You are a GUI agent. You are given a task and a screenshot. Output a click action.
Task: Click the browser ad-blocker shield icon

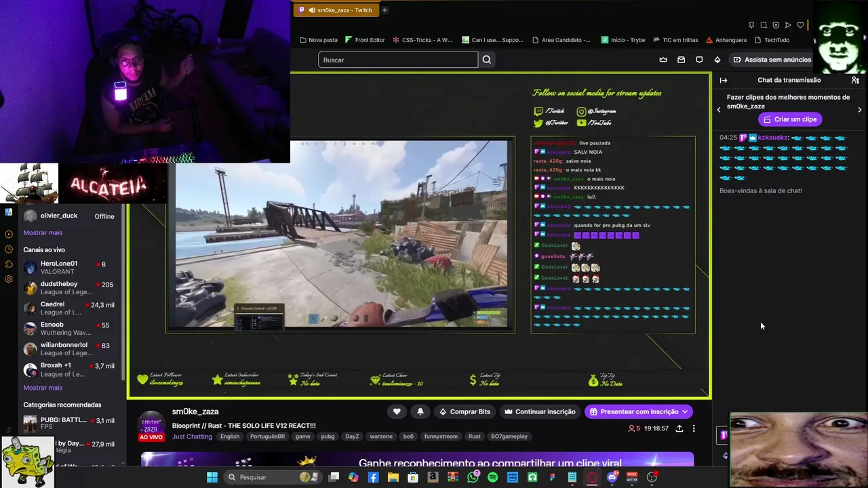coord(776,25)
